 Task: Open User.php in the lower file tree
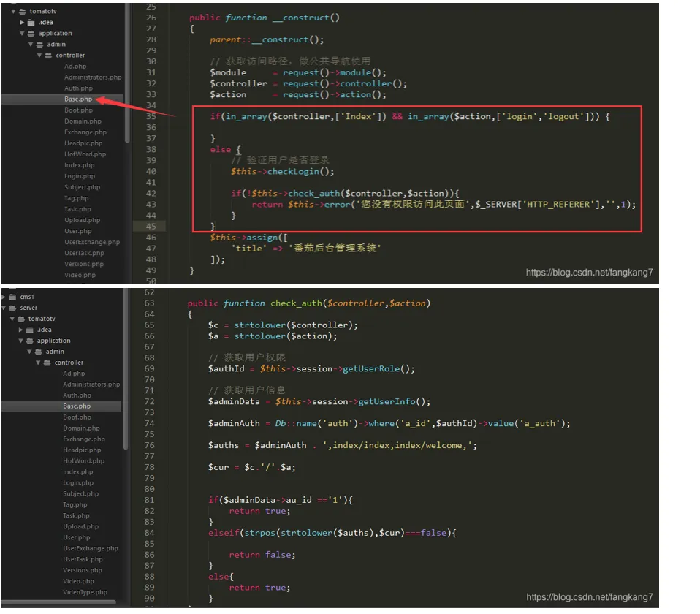pos(76,538)
